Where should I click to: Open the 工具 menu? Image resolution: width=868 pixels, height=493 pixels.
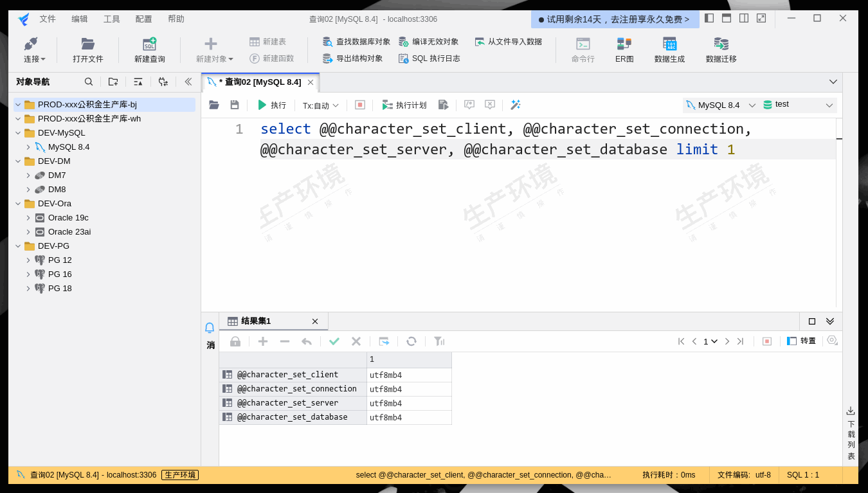click(112, 19)
